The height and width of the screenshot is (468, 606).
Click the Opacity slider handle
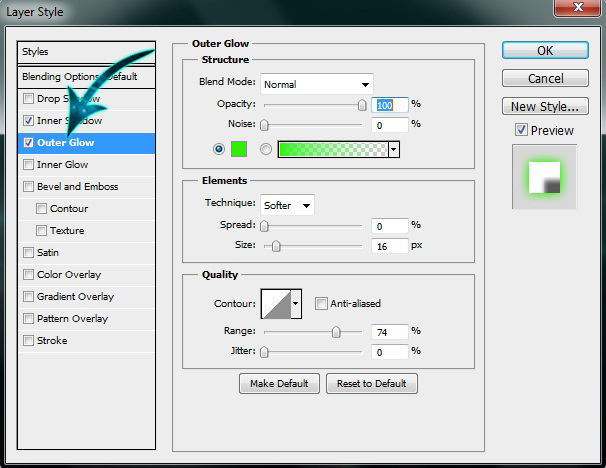(x=361, y=104)
